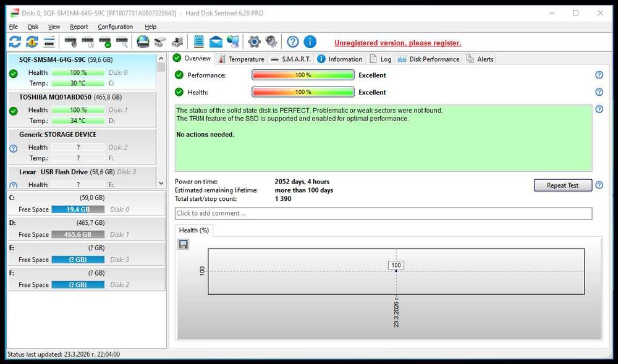Click the blue information about icon
Viewport: 618px width, 364px height.
310,41
